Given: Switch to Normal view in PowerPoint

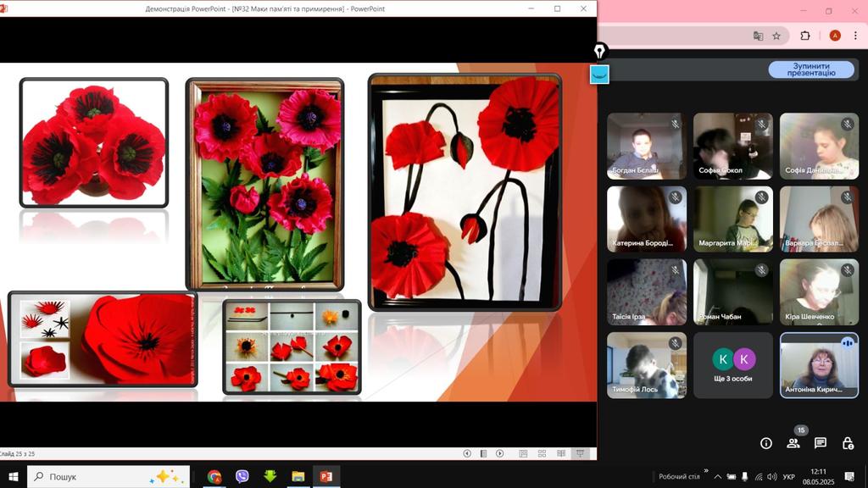Looking at the screenshot, I should coord(522,454).
